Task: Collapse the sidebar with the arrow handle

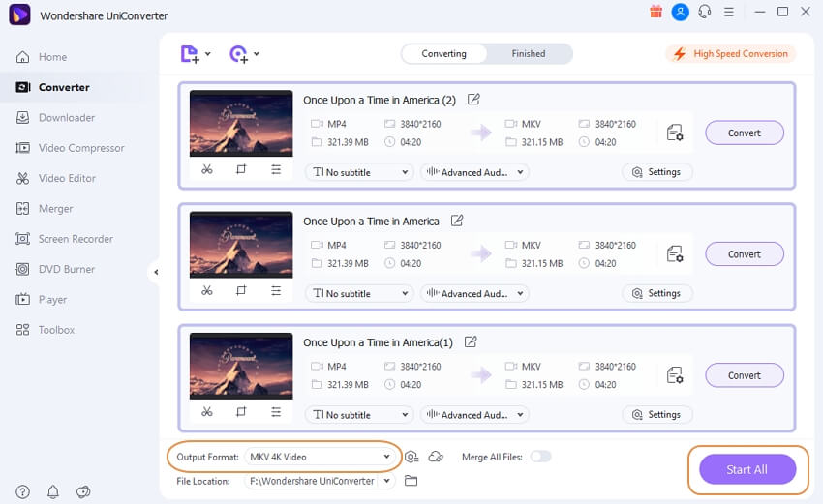Action: [156, 272]
